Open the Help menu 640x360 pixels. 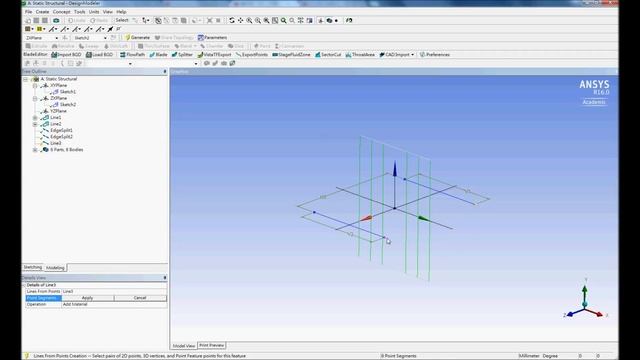[x=121, y=12]
